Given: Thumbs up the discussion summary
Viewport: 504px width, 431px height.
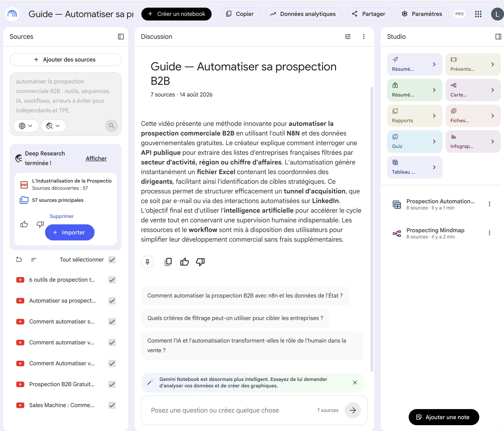Looking at the screenshot, I should [x=184, y=262].
